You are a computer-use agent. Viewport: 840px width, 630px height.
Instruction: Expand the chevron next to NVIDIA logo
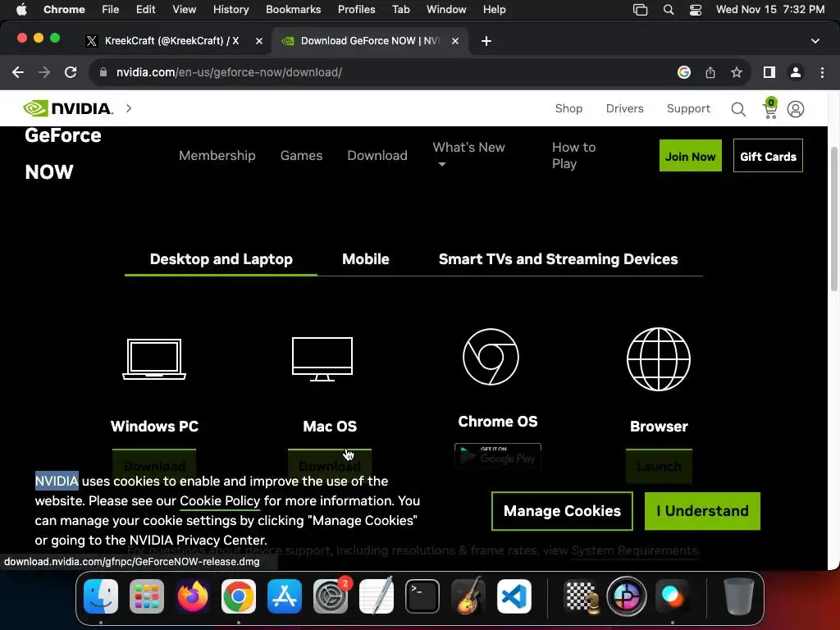(x=129, y=108)
